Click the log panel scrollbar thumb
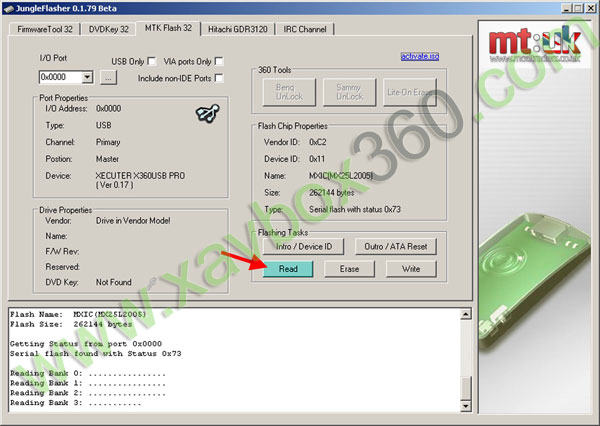 465,388
